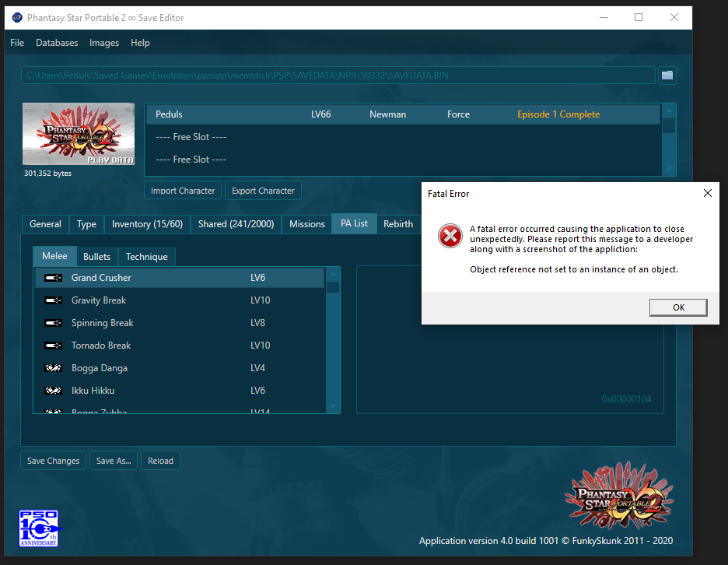The height and width of the screenshot is (565, 728).
Task: Click scroll up arrow in character list
Action: [669, 111]
